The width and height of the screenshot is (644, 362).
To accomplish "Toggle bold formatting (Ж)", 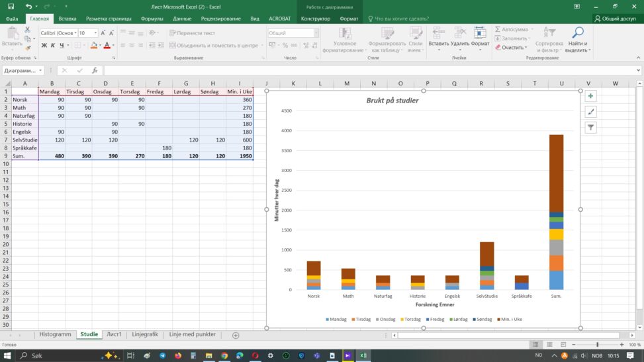I will click(x=44, y=45).
